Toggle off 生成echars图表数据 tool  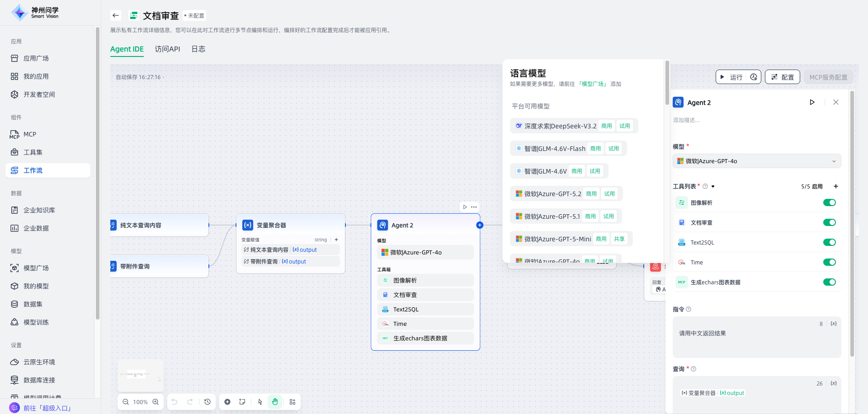point(829,282)
